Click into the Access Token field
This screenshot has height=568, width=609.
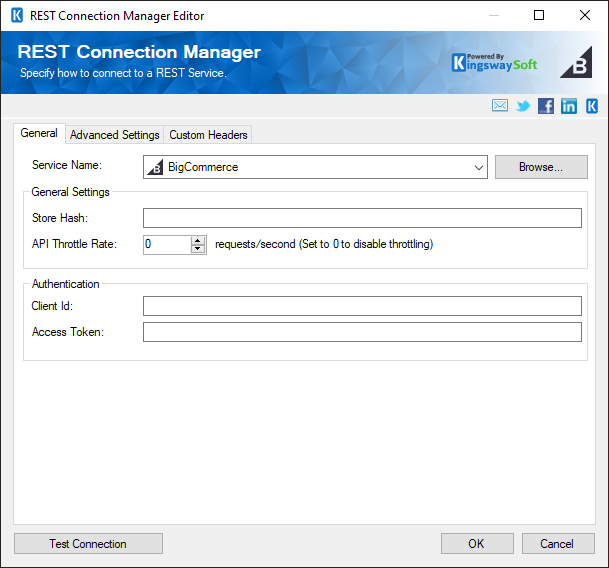(362, 332)
